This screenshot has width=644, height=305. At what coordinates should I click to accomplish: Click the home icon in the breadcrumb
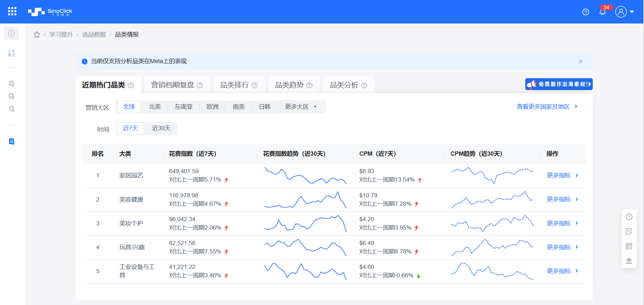(37, 34)
